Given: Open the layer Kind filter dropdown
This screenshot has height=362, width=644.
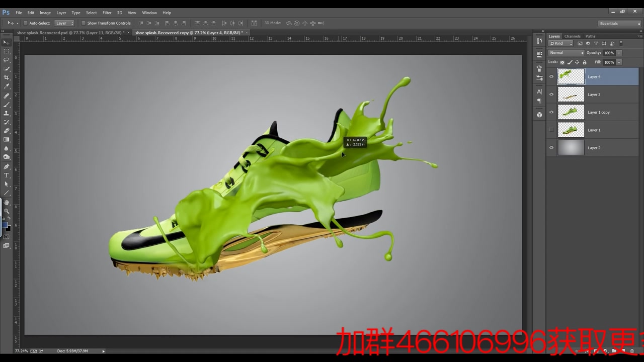Looking at the screenshot, I should [561, 44].
